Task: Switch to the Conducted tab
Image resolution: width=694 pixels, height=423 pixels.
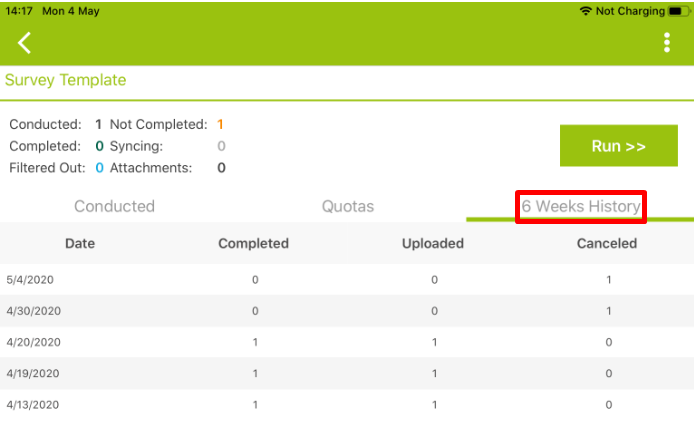Action: (114, 206)
